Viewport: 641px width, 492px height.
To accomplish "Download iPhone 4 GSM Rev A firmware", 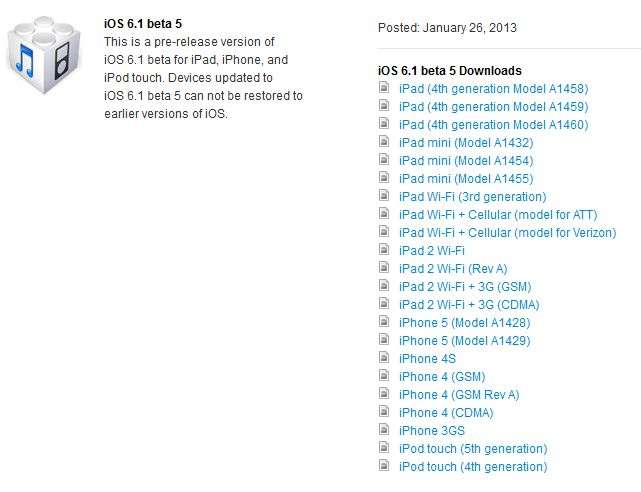I will pyautogui.click(x=459, y=394).
